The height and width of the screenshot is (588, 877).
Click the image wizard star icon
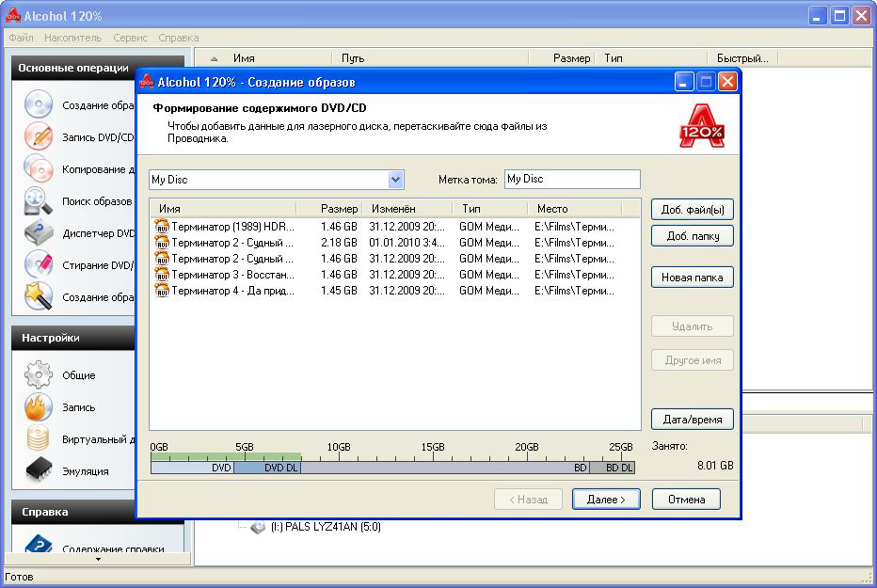pyautogui.click(x=38, y=296)
